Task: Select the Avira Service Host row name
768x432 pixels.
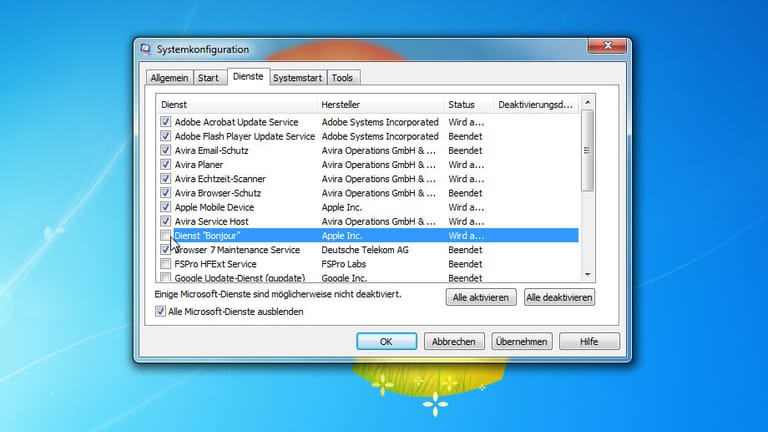Action: pos(212,221)
